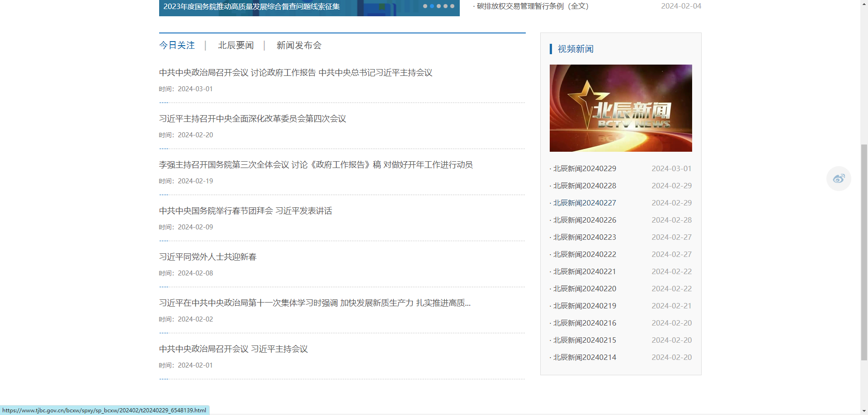
Task: Open 习近平同党外人士共迎新春 article
Action: (x=208, y=257)
